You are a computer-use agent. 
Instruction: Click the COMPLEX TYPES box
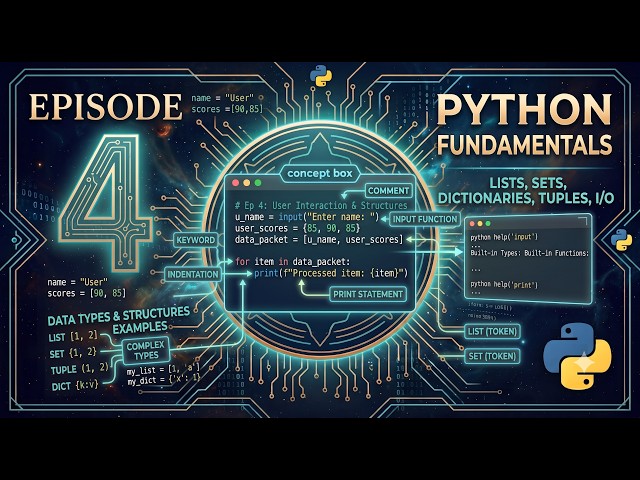point(145,351)
